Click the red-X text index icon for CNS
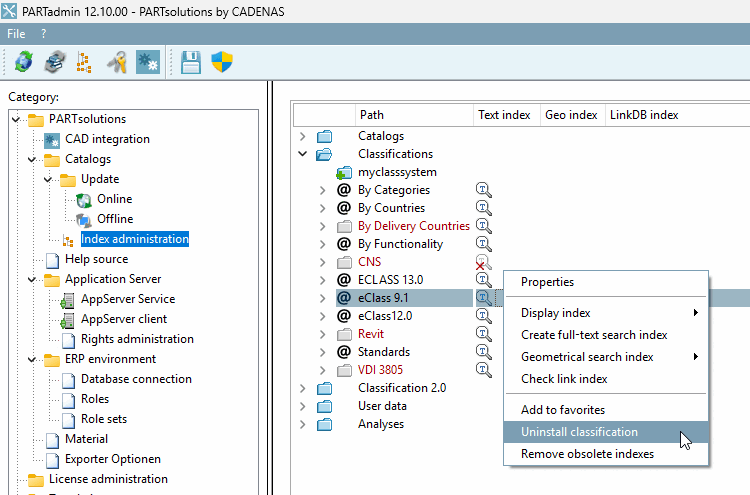 pos(484,262)
